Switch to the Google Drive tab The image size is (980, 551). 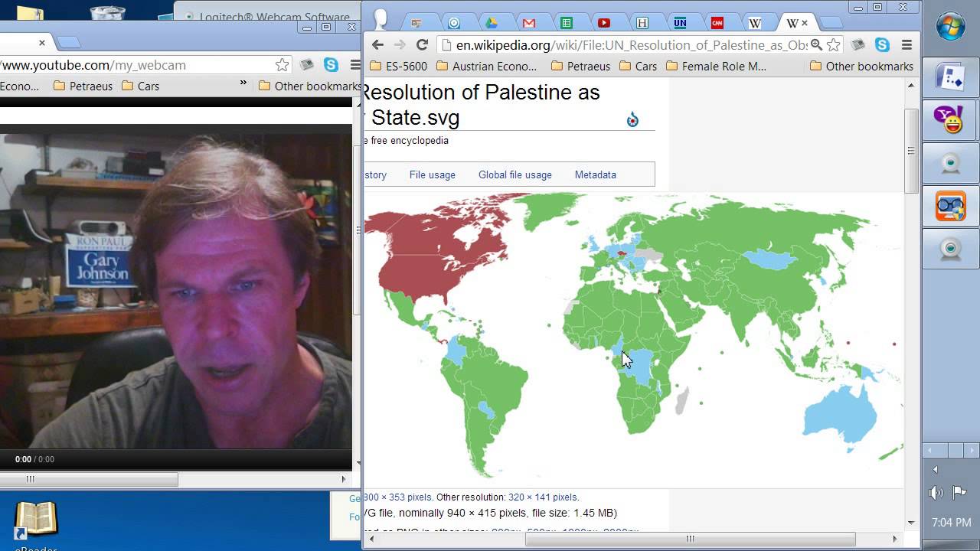(x=492, y=23)
